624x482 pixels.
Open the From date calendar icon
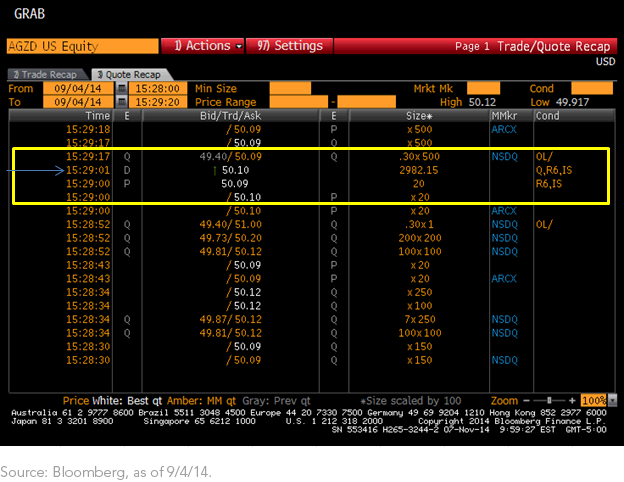pos(122,88)
